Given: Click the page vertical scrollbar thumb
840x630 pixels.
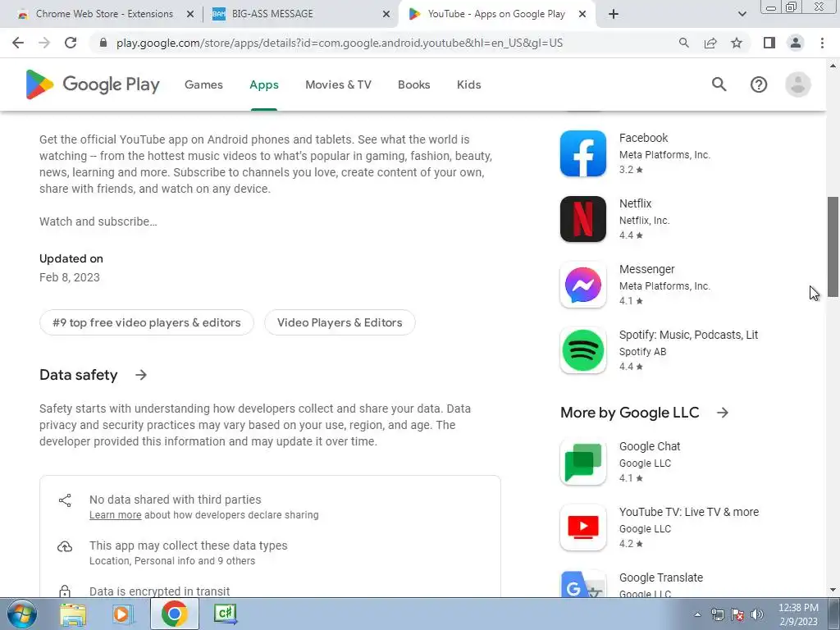Looking at the screenshot, I should [833, 246].
